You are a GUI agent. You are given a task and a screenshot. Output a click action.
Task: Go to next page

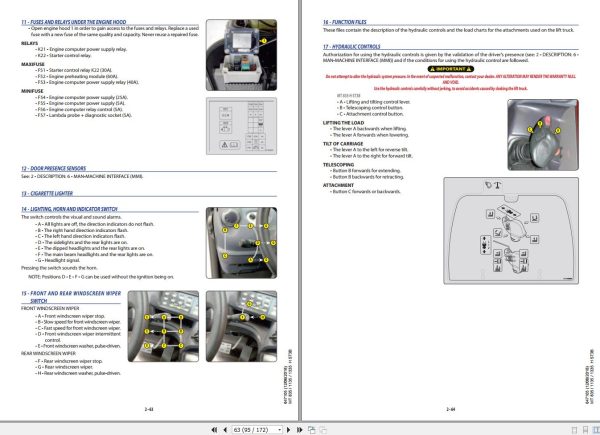click(x=289, y=430)
